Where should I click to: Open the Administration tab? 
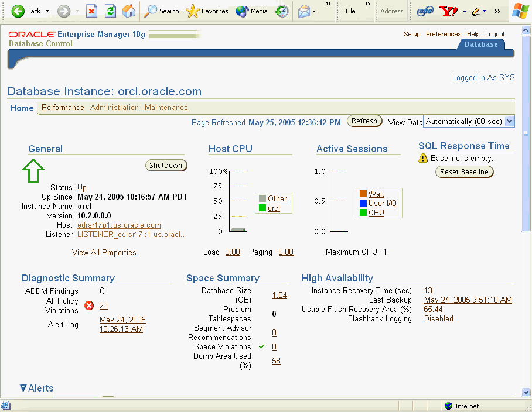coord(114,108)
